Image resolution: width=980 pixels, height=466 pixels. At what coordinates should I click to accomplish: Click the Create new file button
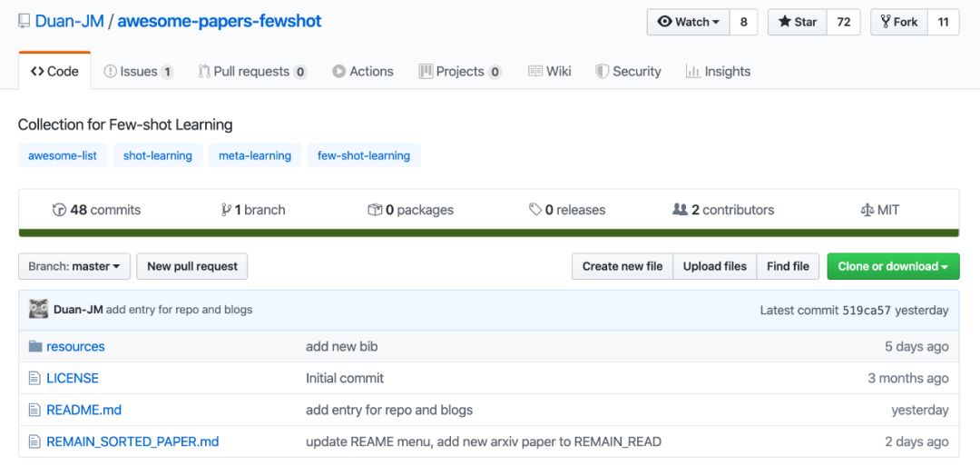pyautogui.click(x=622, y=266)
